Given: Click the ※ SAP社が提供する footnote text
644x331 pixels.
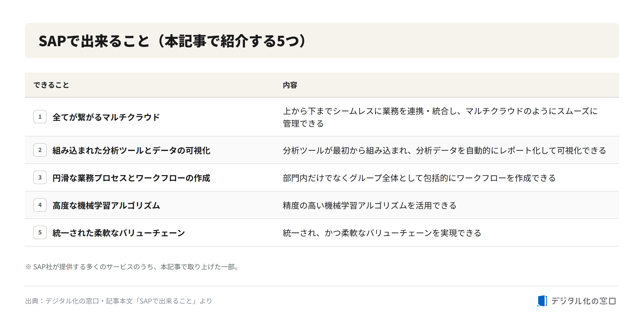Looking at the screenshot, I should coord(132,267).
